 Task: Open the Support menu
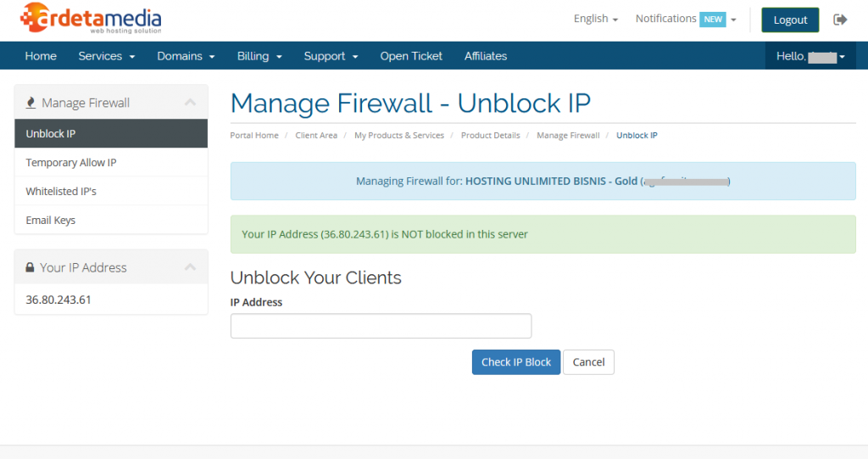click(331, 56)
